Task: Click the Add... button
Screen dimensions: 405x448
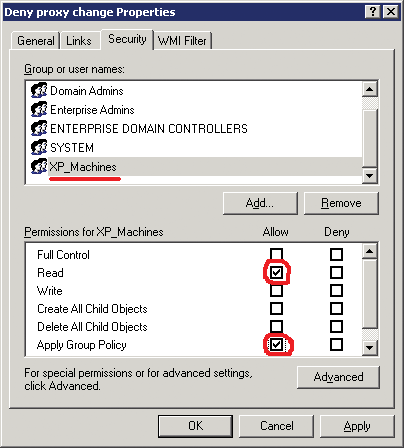Action: pyautogui.click(x=260, y=203)
